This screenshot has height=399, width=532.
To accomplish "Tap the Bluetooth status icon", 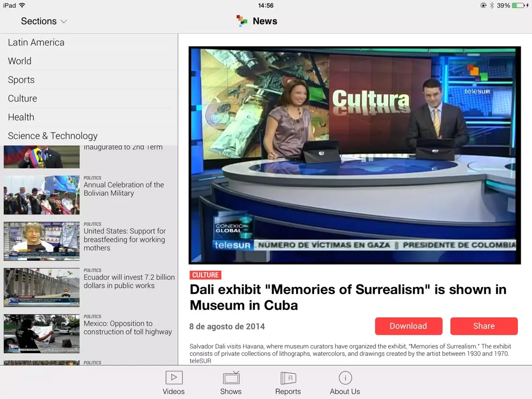I will click(492, 6).
